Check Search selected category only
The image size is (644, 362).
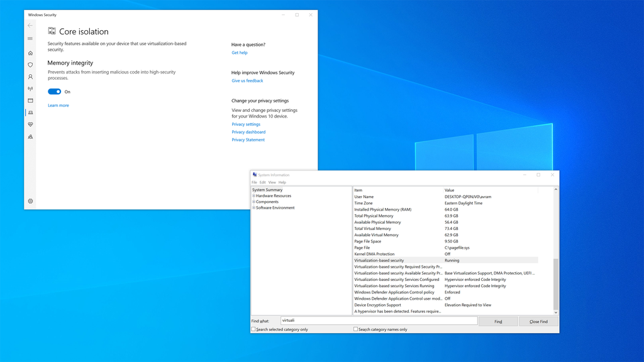click(254, 329)
